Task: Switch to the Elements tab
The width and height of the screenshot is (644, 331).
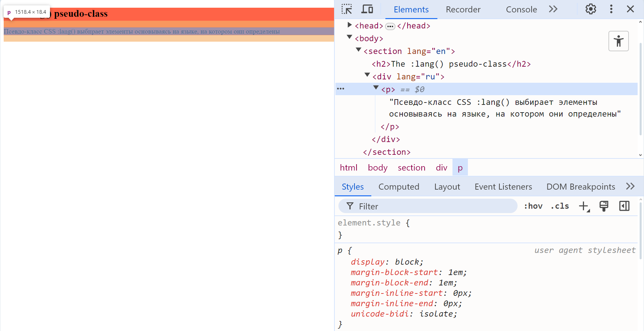Action: tap(411, 9)
